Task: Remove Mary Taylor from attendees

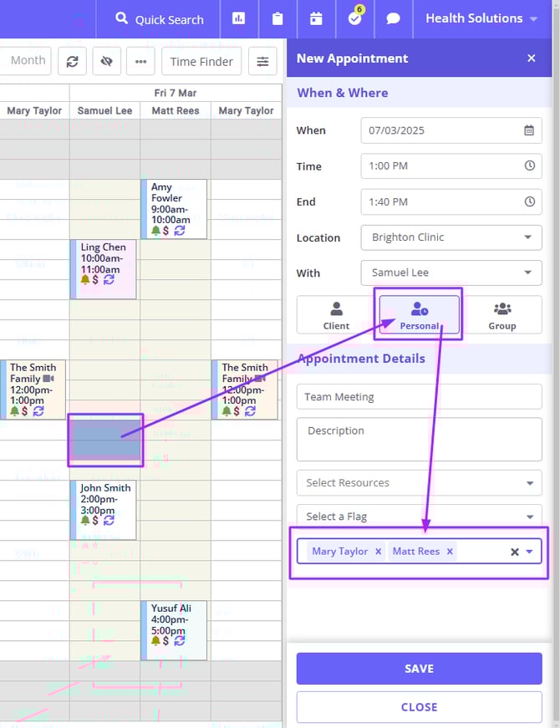Action: click(x=378, y=552)
